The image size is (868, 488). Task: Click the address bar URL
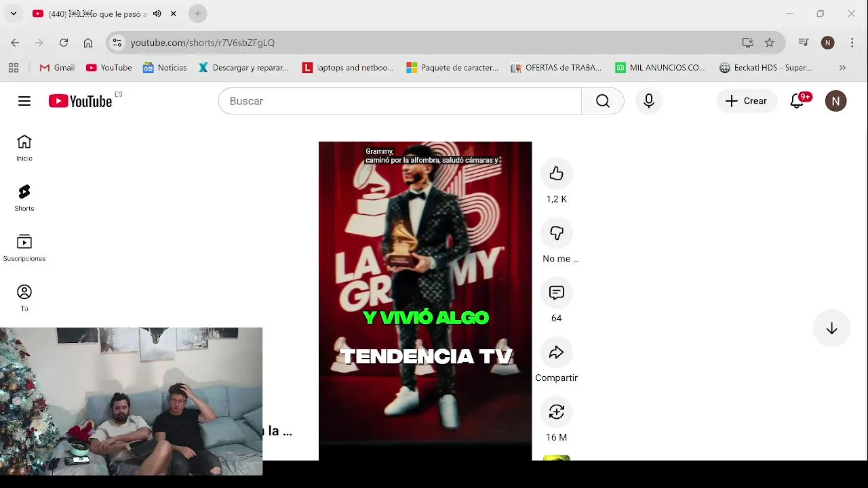click(x=203, y=43)
